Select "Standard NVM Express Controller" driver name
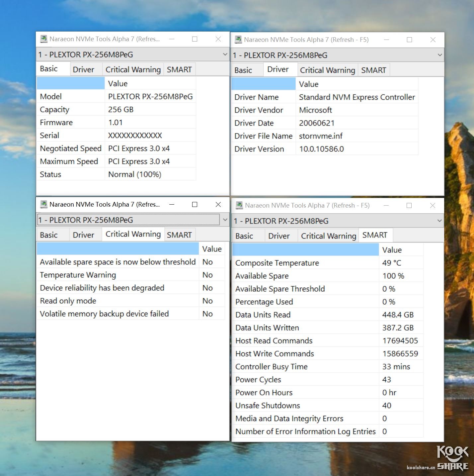474x476 pixels. (x=357, y=97)
